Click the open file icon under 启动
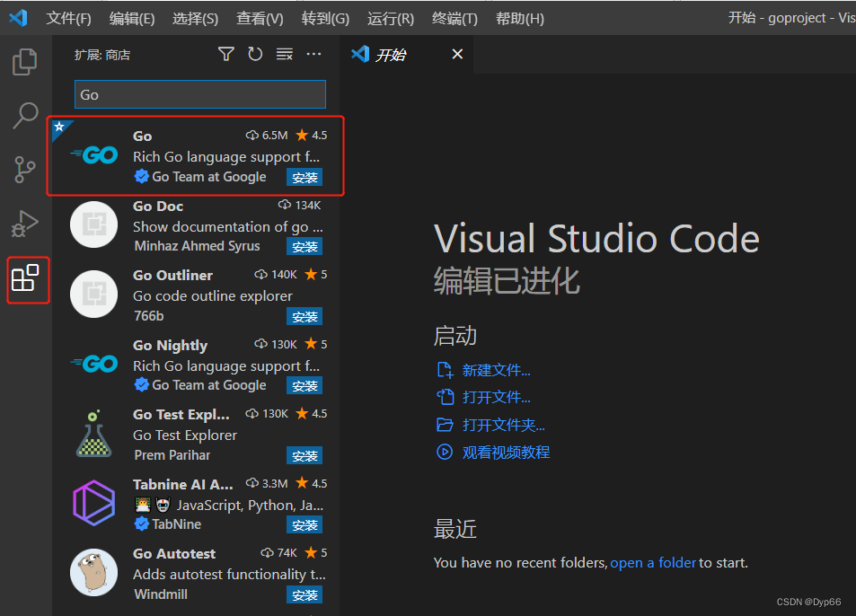Screen dimensions: 856x616 click(x=445, y=397)
